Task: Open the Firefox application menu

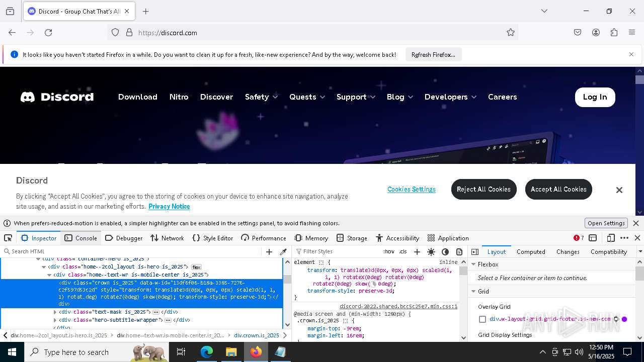Action: click(632, 33)
